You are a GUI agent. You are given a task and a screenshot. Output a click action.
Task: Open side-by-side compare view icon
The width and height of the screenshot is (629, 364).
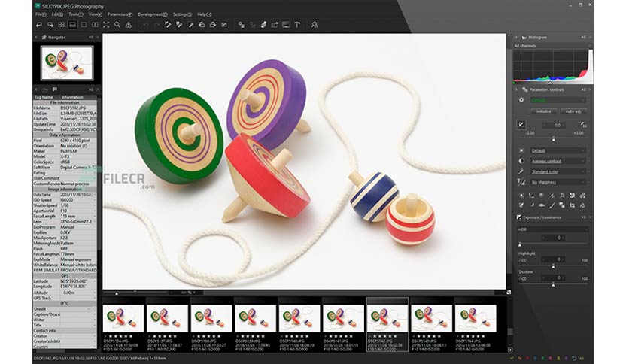tap(95, 25)
